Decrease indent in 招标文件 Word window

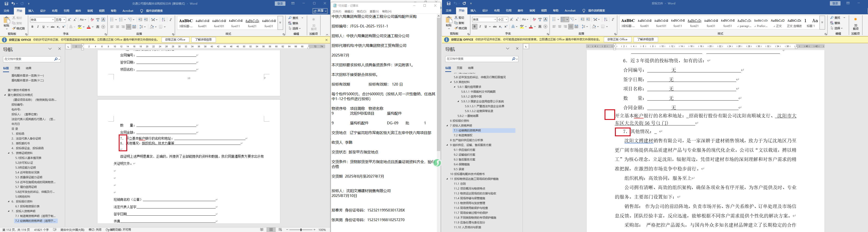click(x=140, y=20)
